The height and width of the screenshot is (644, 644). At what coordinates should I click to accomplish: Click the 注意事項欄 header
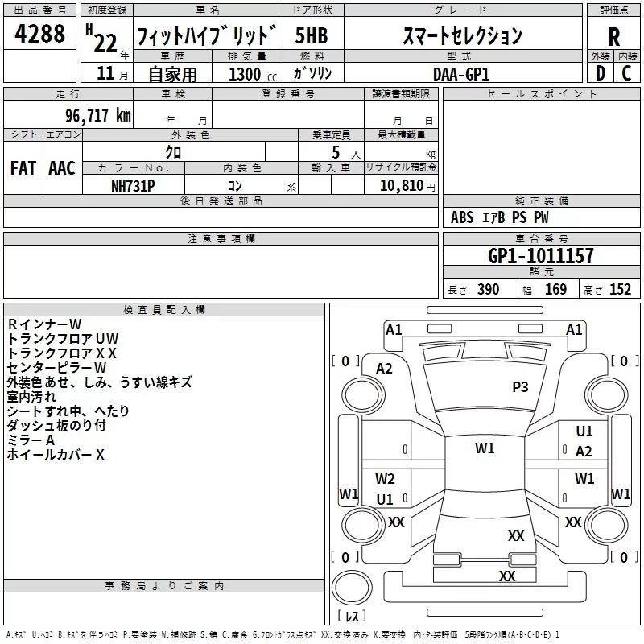(221, 238)
